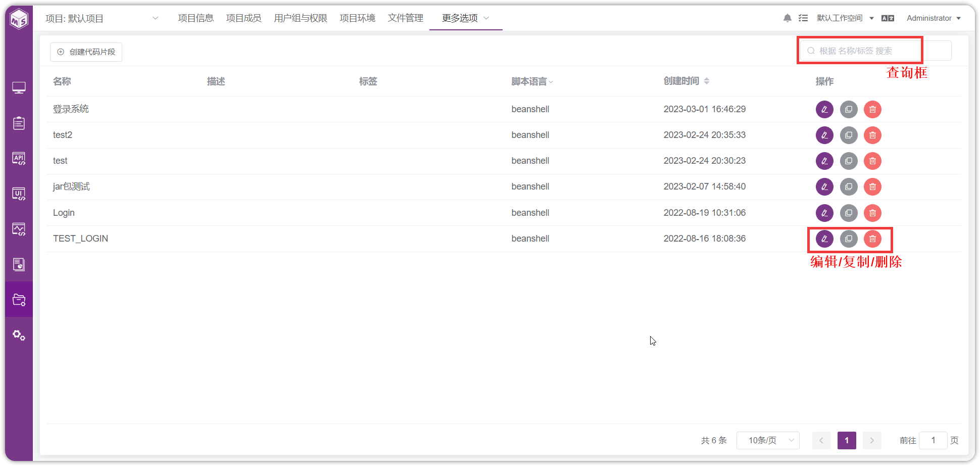Delete the TEST_LOGIN snippet

pos(872,239)
